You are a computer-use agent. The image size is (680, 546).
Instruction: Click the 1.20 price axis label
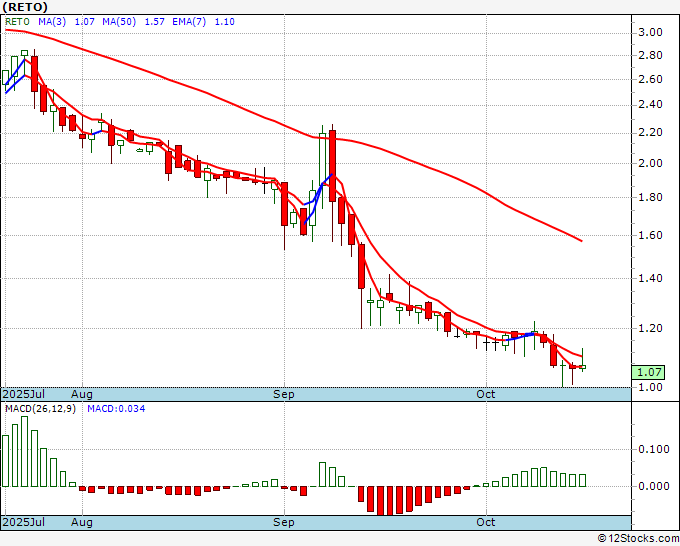650,328
